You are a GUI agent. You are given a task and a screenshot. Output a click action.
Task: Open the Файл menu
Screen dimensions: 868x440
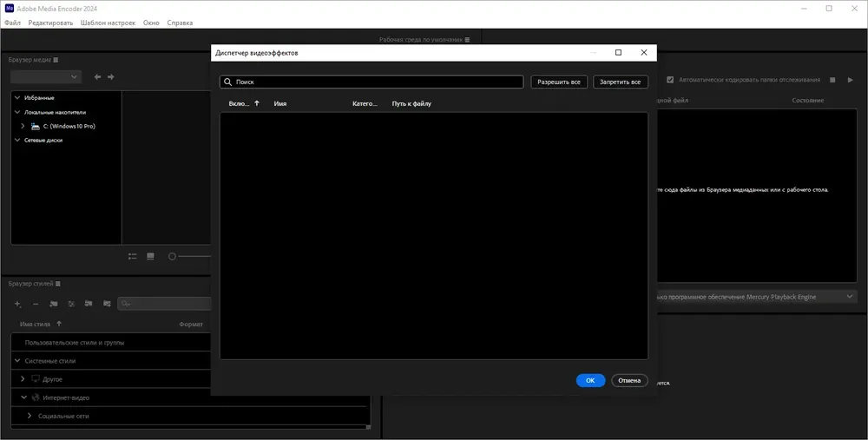12,23
